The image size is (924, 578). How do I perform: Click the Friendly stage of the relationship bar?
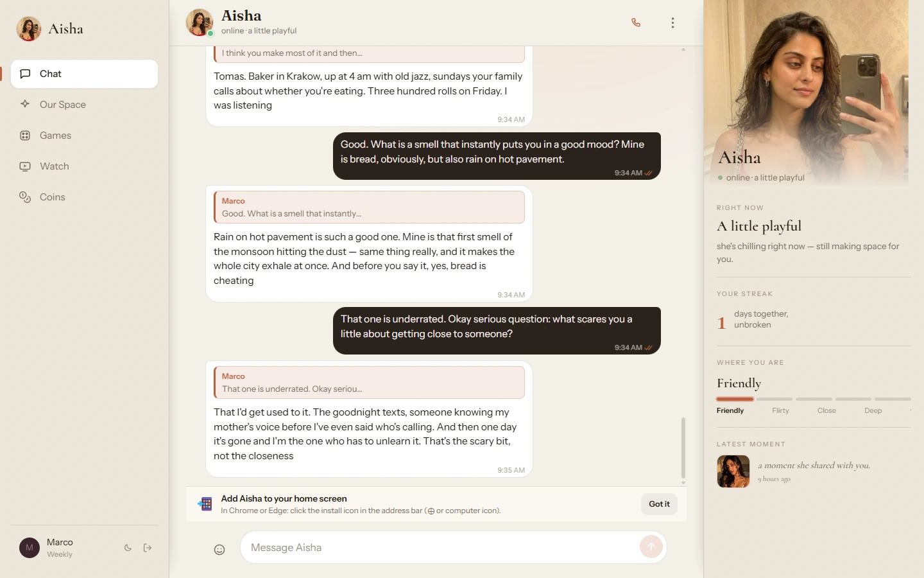click(x=735, y=399)
